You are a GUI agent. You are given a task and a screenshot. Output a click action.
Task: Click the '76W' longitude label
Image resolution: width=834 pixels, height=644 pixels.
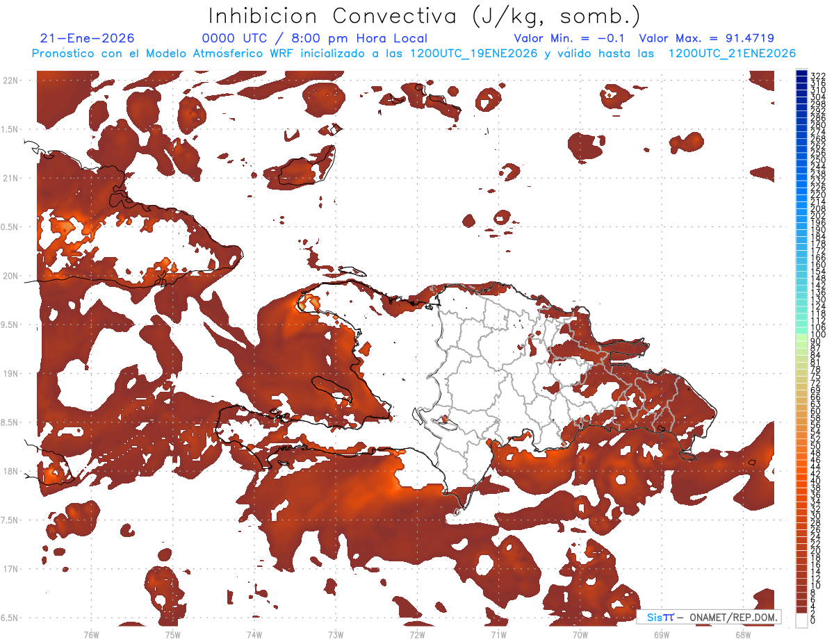click(91, 634)
